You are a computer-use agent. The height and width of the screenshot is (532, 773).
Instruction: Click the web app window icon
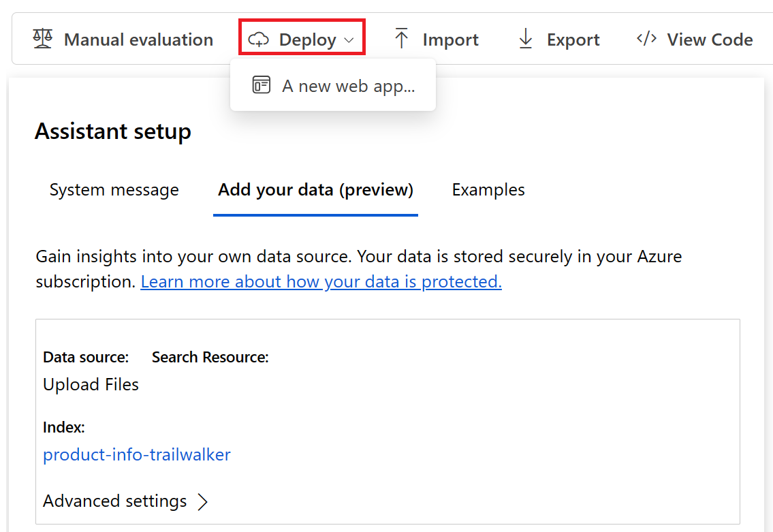[262, 84]
